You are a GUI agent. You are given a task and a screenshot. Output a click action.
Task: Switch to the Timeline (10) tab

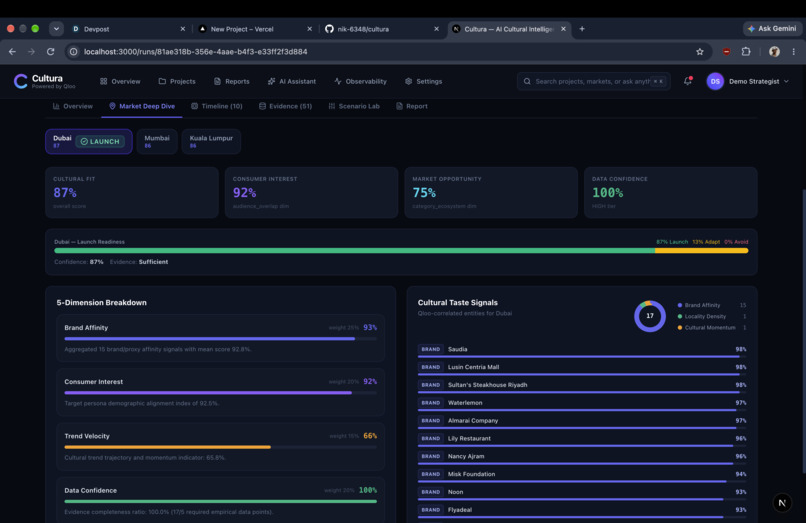coord(216,106)
